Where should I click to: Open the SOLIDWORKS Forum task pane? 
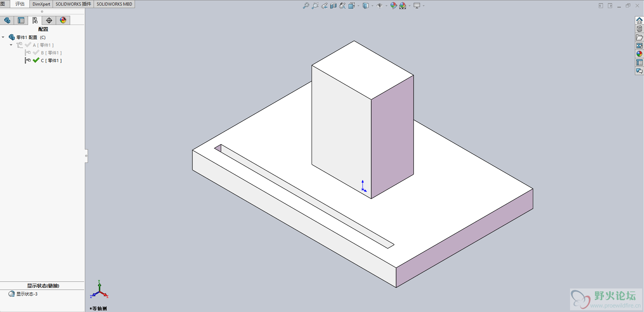(x=639, y=71)
